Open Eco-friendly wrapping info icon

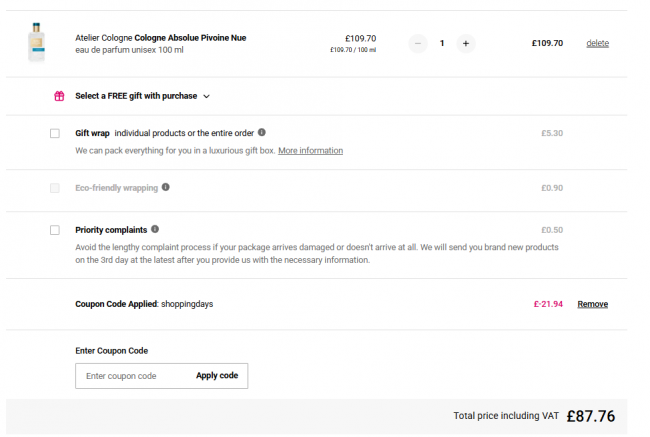166,187
